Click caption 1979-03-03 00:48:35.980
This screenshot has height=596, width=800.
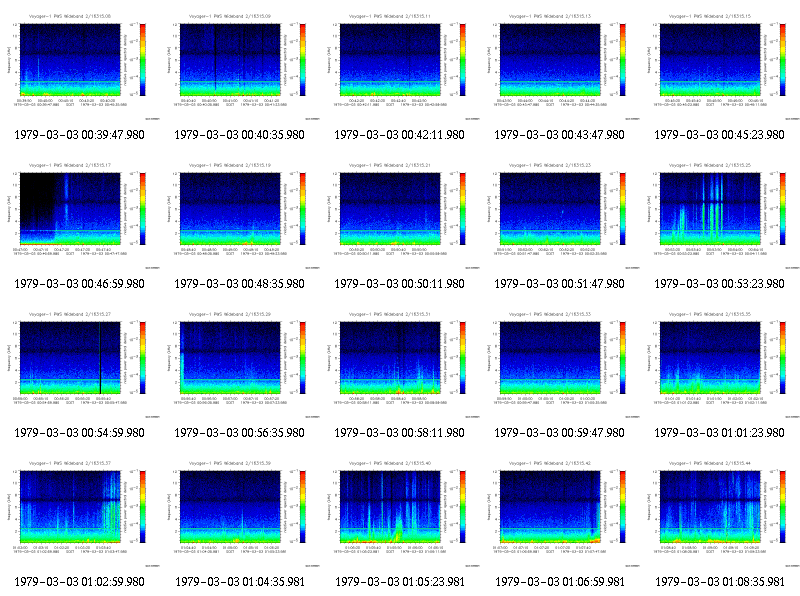[239, 284]
